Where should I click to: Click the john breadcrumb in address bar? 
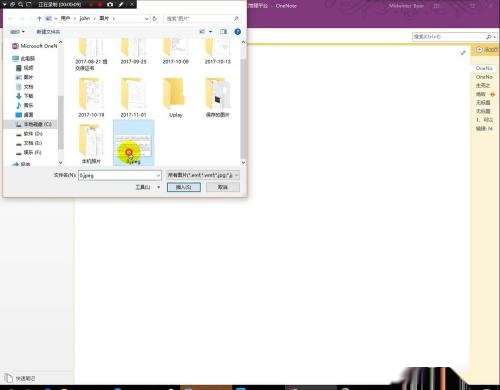[85, 18]
